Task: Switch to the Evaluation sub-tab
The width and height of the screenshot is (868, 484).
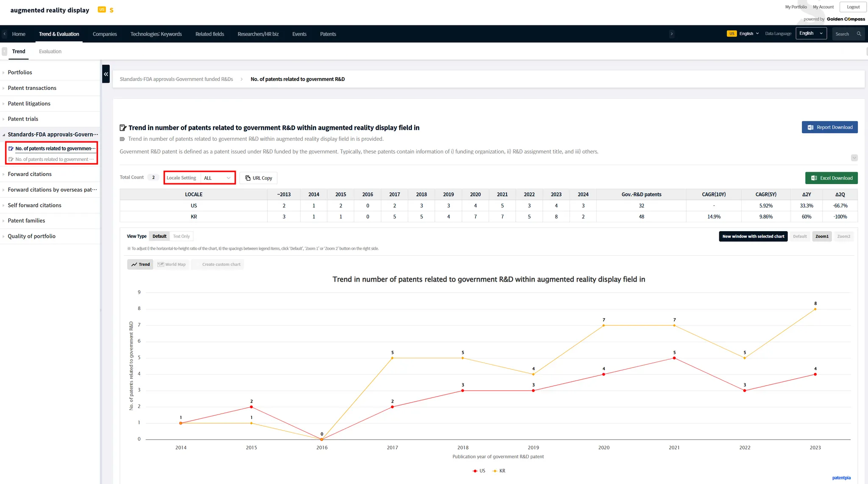Action: (x=50, y=51)
